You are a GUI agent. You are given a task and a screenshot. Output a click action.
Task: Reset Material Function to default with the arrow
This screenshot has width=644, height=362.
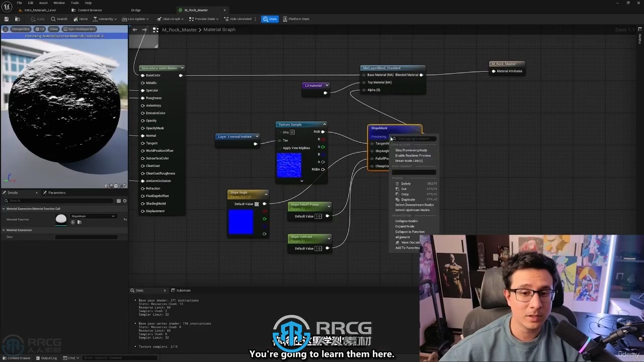[x=125, y=219]
